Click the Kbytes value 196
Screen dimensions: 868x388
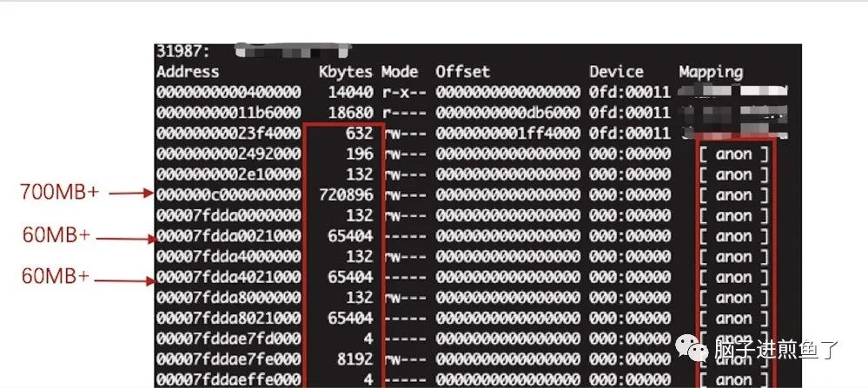tap(360, 154)
